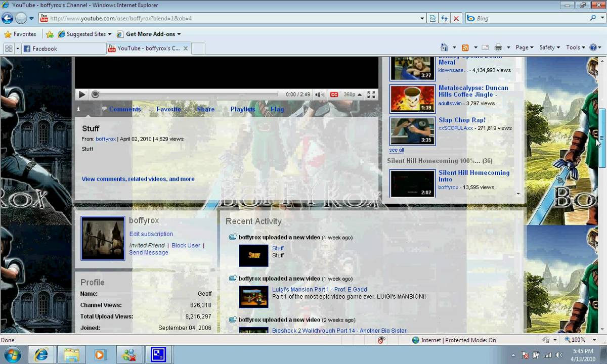Open the Tools menu

[576, 48]
